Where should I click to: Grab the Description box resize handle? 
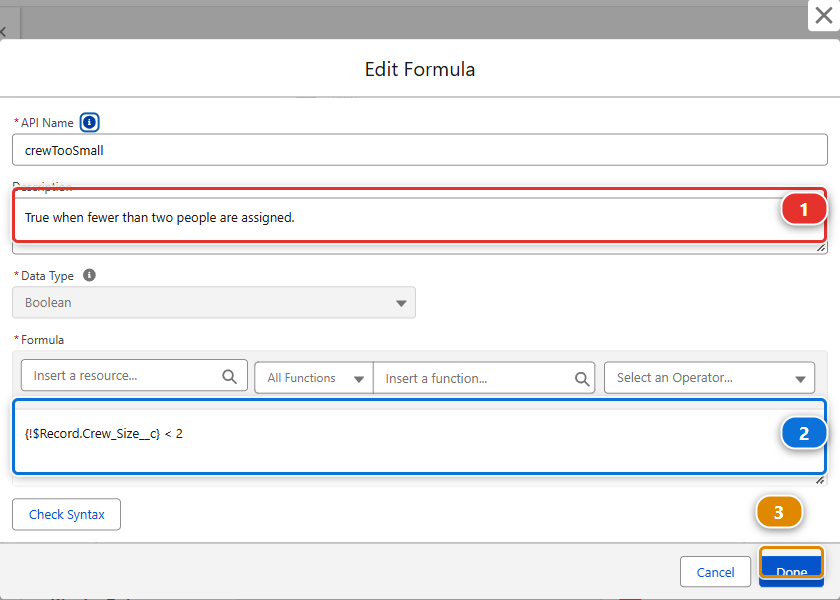pos(820,248)
